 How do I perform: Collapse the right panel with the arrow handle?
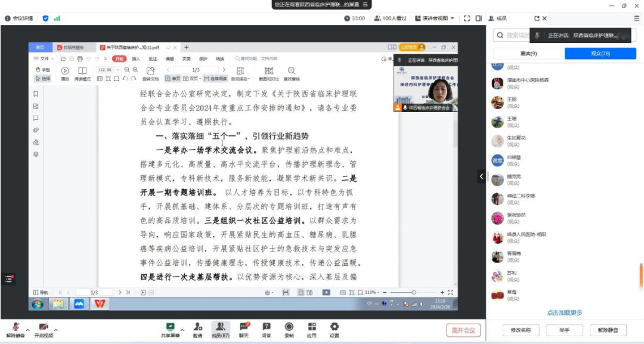[481, 176]
